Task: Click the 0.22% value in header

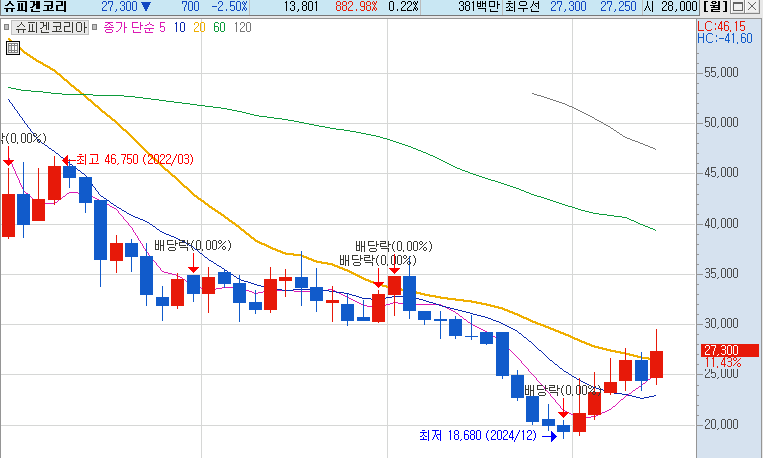Action: click(403, 7)
